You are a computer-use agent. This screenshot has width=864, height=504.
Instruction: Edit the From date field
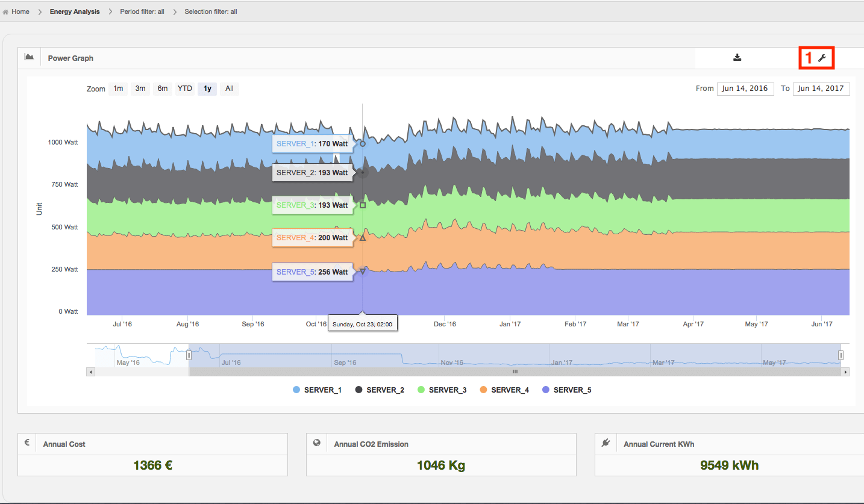(745, 89)
